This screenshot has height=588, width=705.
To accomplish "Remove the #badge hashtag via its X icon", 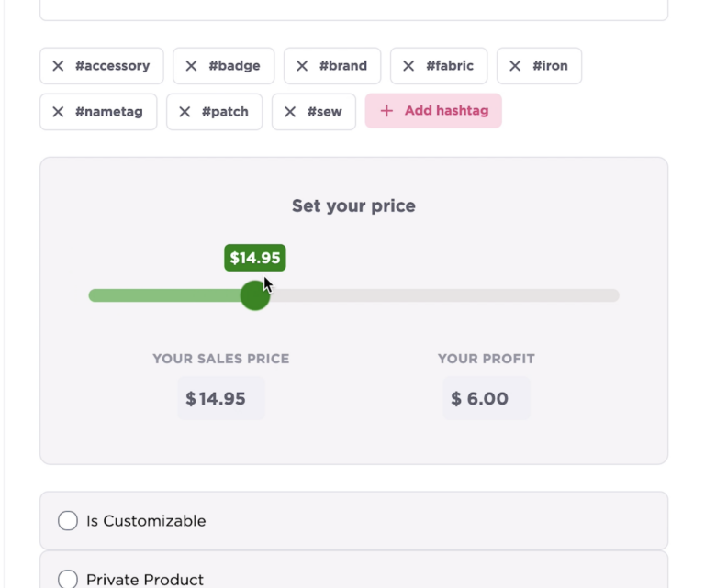I will pyautogui.click(x=191, y=66).
